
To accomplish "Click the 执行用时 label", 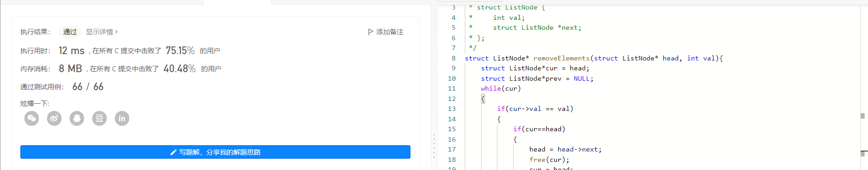I will click(x=35, y=51).
